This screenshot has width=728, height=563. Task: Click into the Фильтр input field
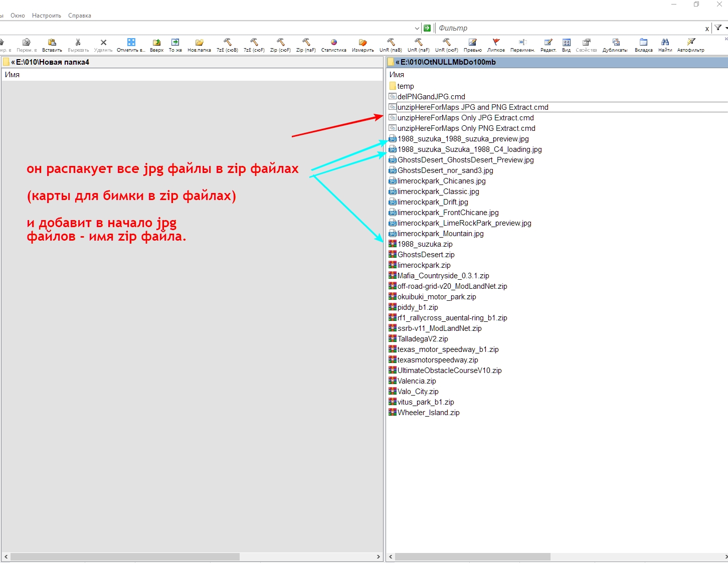(x=570, y=28)
